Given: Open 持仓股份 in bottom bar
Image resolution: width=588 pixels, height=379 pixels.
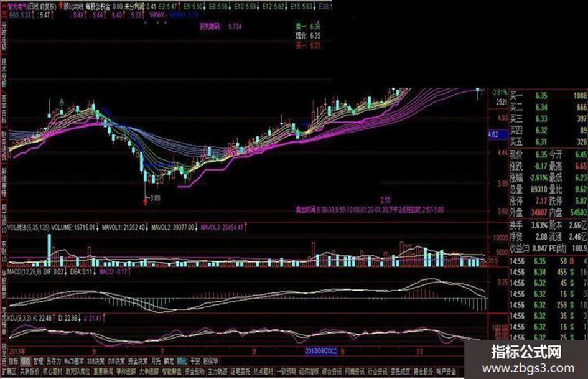Looking at the screenshot, I should (x=423, y=372).
